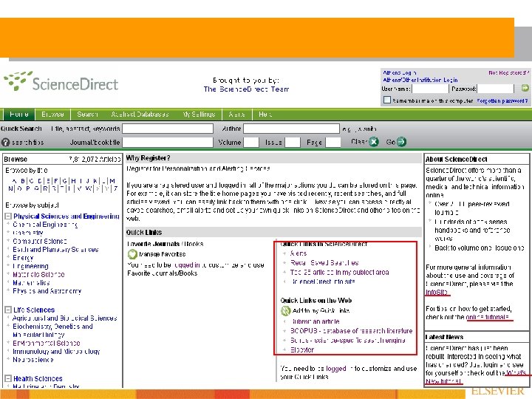Click the Volume input field
The image size is (532, 399).
coord(251,142)
